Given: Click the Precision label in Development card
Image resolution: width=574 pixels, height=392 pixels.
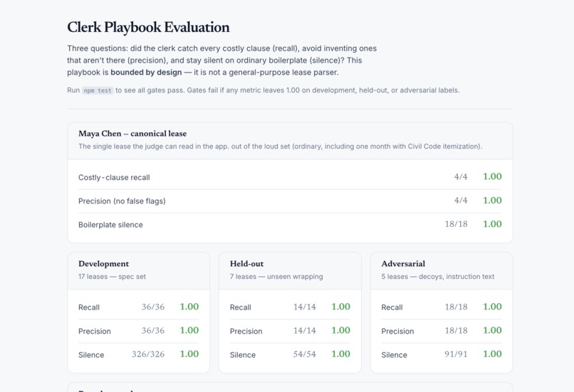Looking at the screenshot, I should (x=95, y=332).
